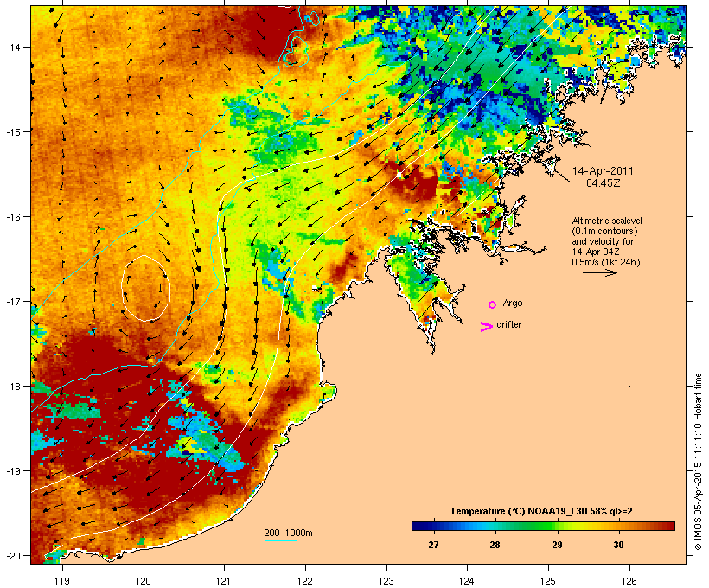Click the '28' colorbar tick label
Viewport: 709px width, 588px height.
pos(495,545)
